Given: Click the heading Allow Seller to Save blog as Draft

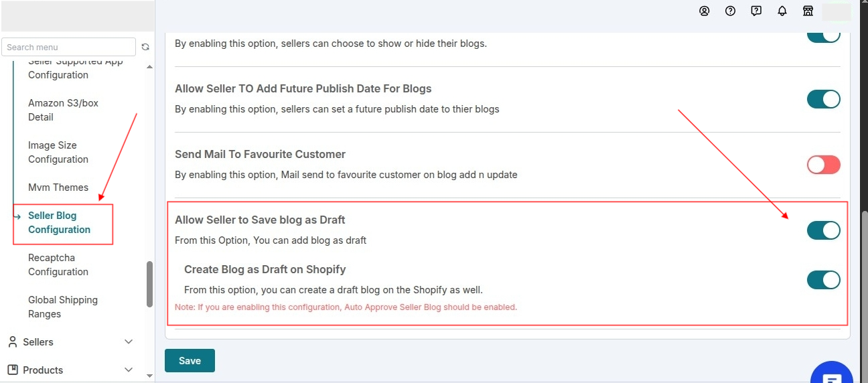Looking at the screenshot, I should [260, 220].
